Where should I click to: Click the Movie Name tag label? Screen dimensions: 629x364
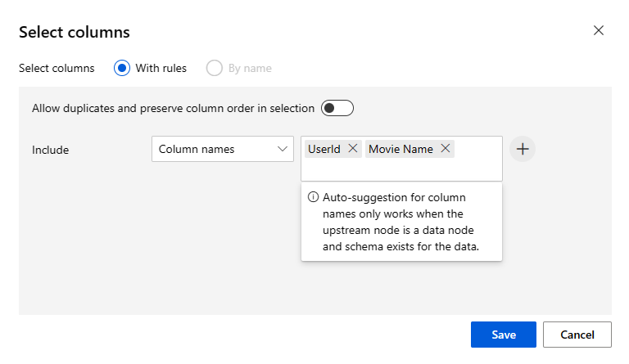pyautogui.click(x=400, y=149)
